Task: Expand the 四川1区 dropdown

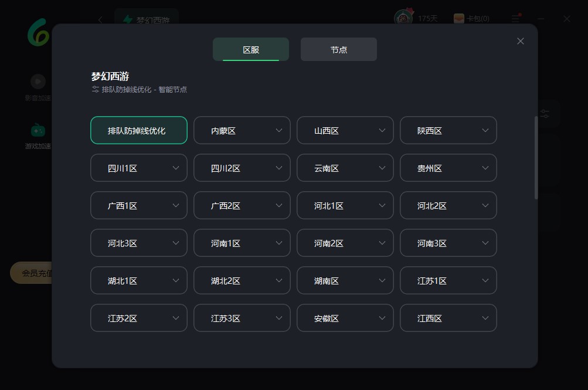Action: point(139,168)
